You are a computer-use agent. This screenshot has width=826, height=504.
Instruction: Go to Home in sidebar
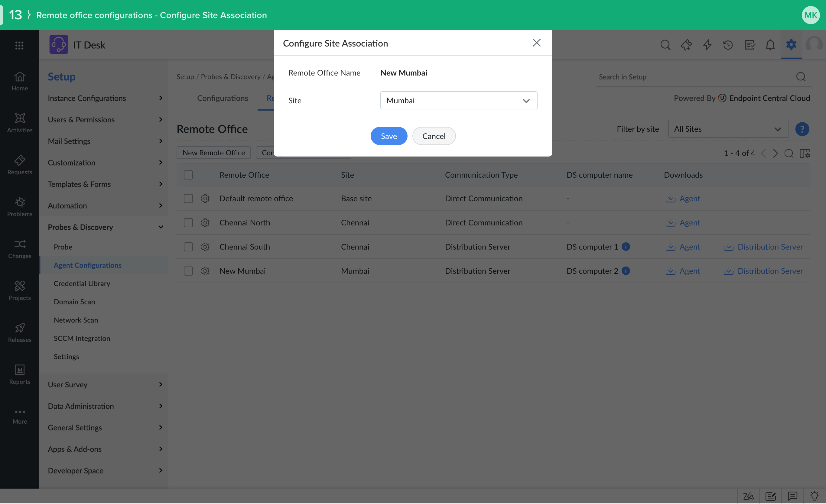(19, 81)
